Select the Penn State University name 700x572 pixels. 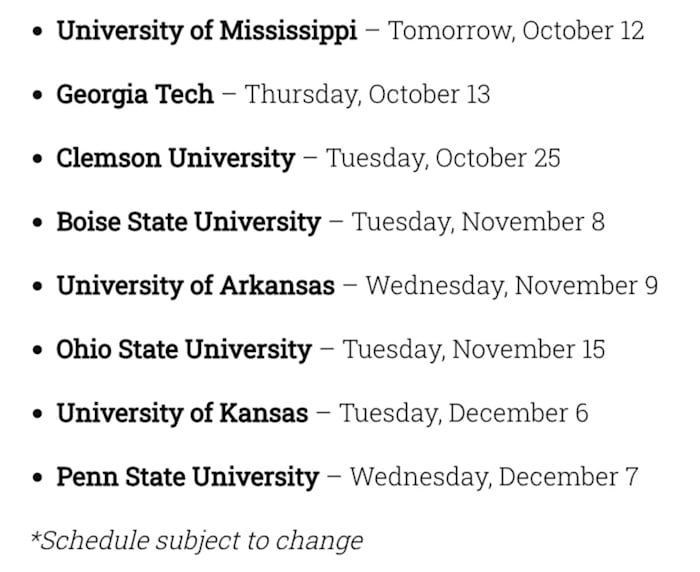pos(187,477)
